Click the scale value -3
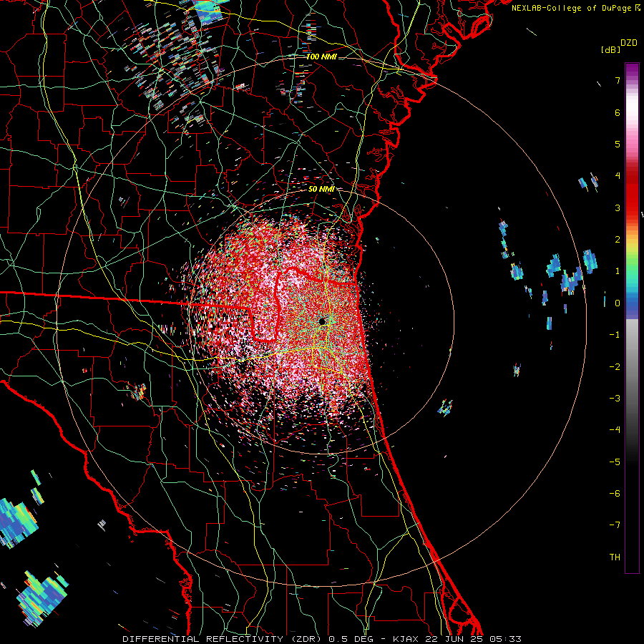The height and width of the screenshot is (644, 644). tap(615, 399)
